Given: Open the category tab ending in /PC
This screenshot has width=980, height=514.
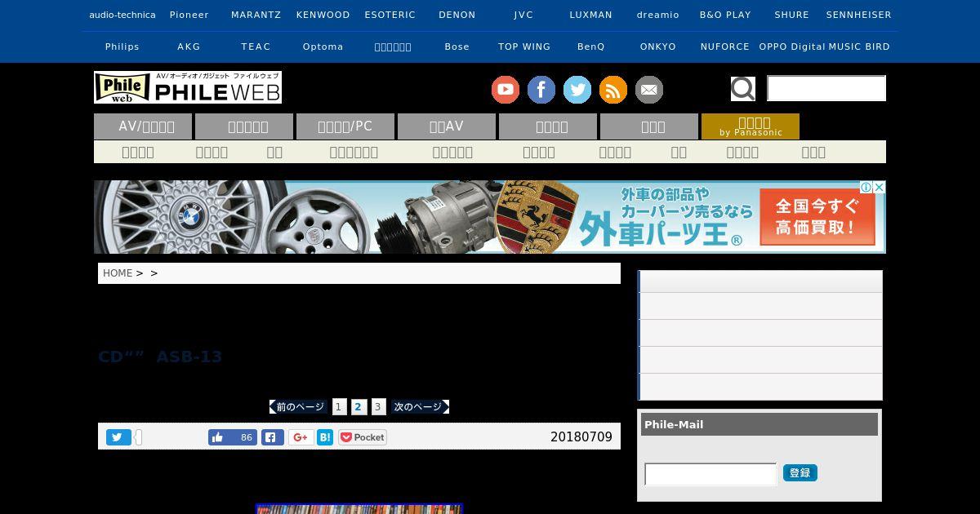Looking at the screenshot, I should [x=345, y=126].
